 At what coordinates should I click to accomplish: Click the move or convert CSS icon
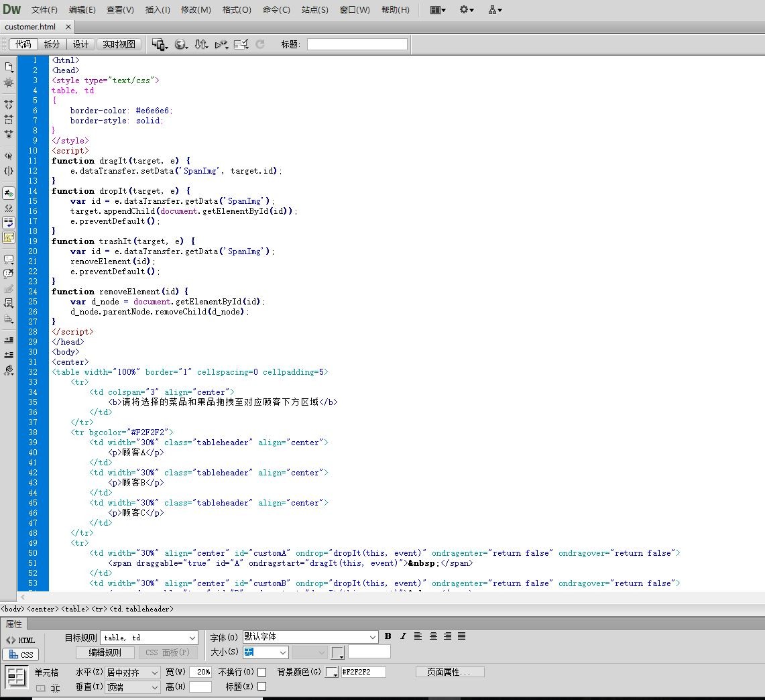click(x=9, y=318)
